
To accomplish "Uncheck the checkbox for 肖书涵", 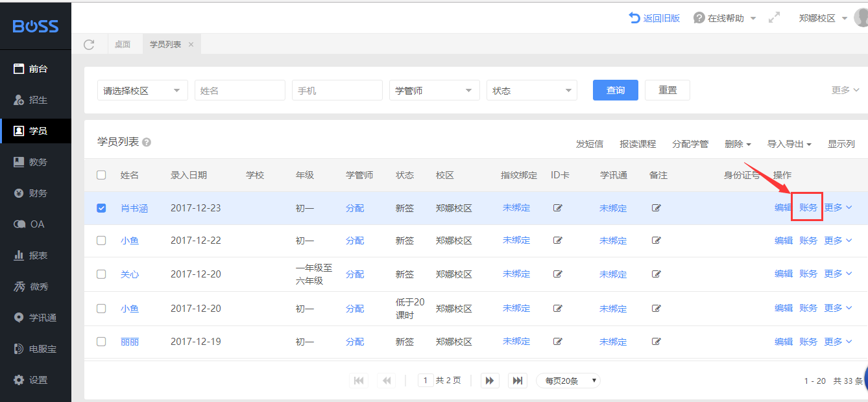I will (x=101, y=208).
